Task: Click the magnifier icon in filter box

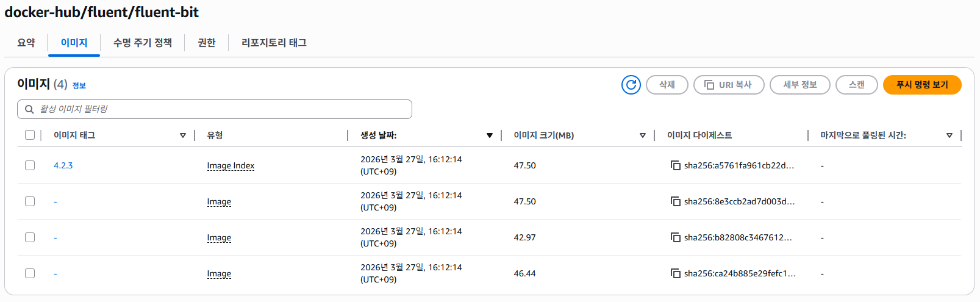Action: coord(29,109)
